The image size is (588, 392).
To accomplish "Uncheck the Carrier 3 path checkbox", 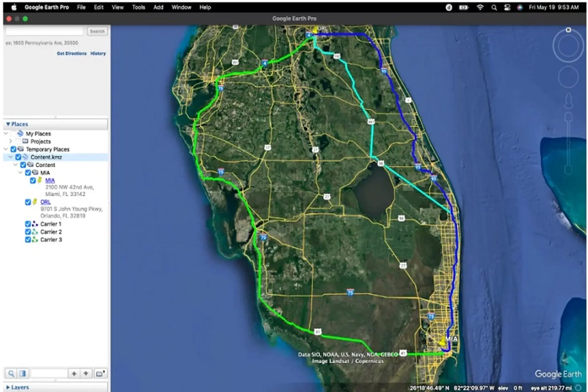I will [28, 239].
